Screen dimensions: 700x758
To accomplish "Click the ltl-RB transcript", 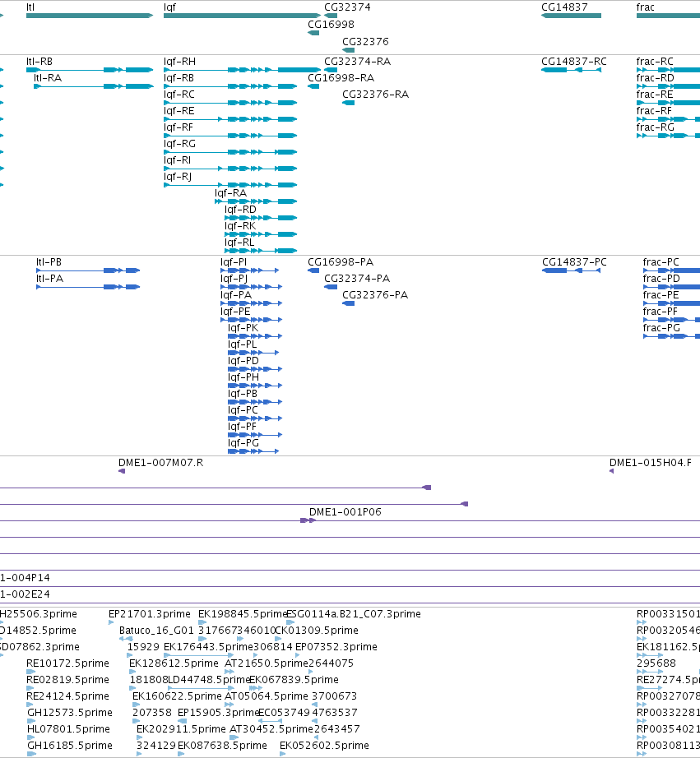I will [x=90, y=70].
